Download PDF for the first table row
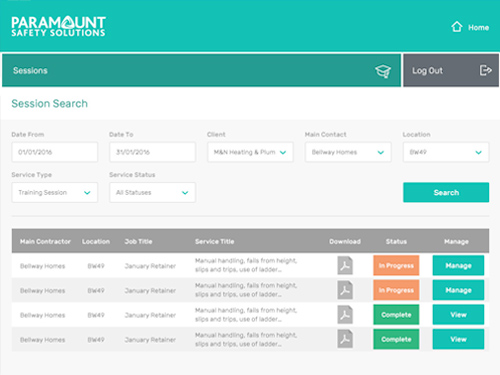The image size is (500, 375). pyautogui.click(x=345, y=265)
